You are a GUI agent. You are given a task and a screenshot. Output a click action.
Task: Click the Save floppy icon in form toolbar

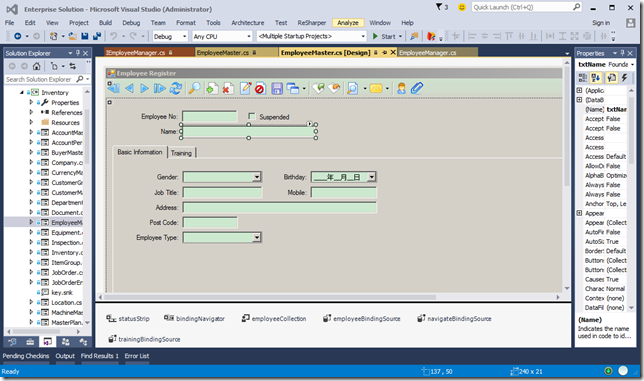[x=277, y=88]
